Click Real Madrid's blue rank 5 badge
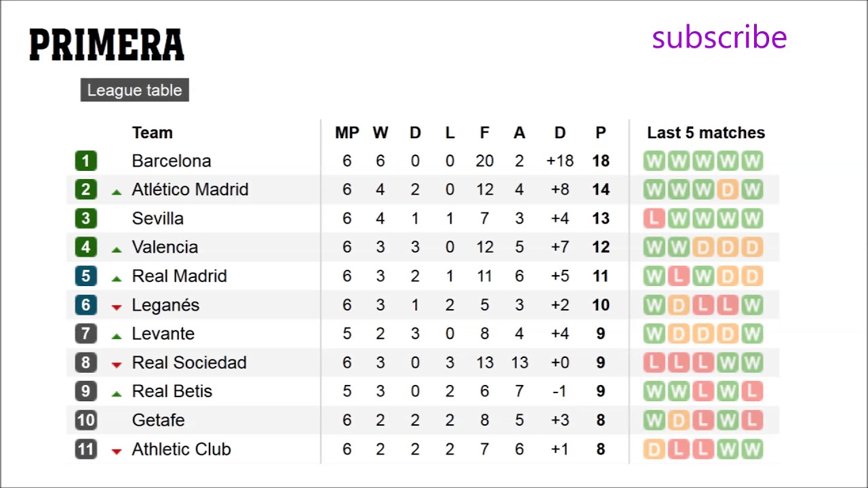The height and width of the screenshot is (488, 868). point(85,277)
